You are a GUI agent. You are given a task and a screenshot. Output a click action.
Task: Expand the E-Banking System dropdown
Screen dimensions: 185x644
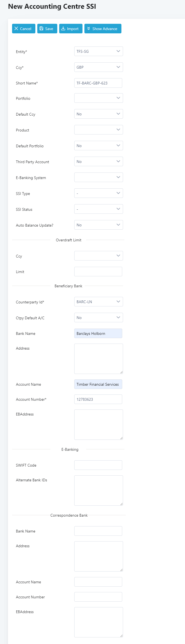(98, 177)
